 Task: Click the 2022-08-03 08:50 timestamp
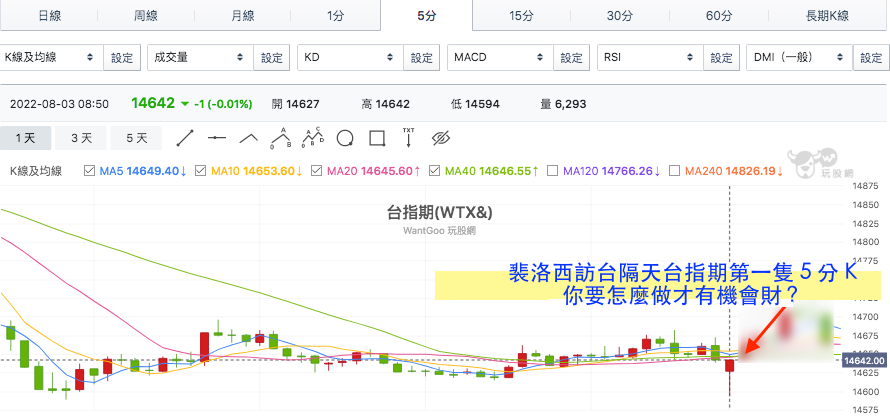(60, 104)
